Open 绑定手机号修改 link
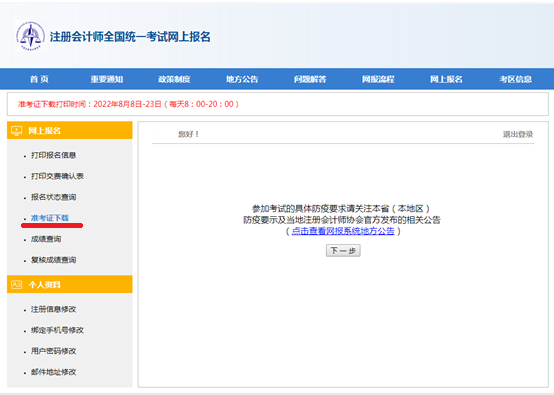The width and height of the screenshot is (554, 395). tap(57, 330)
